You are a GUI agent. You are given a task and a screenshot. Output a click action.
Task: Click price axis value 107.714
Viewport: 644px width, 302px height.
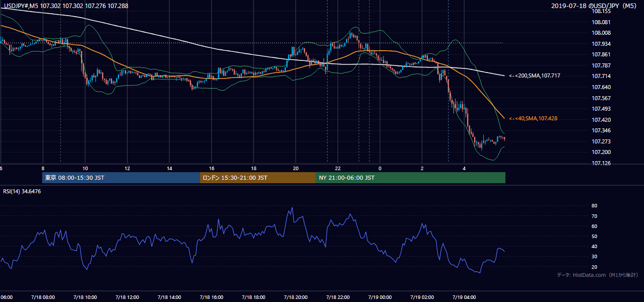coord(601,76)
